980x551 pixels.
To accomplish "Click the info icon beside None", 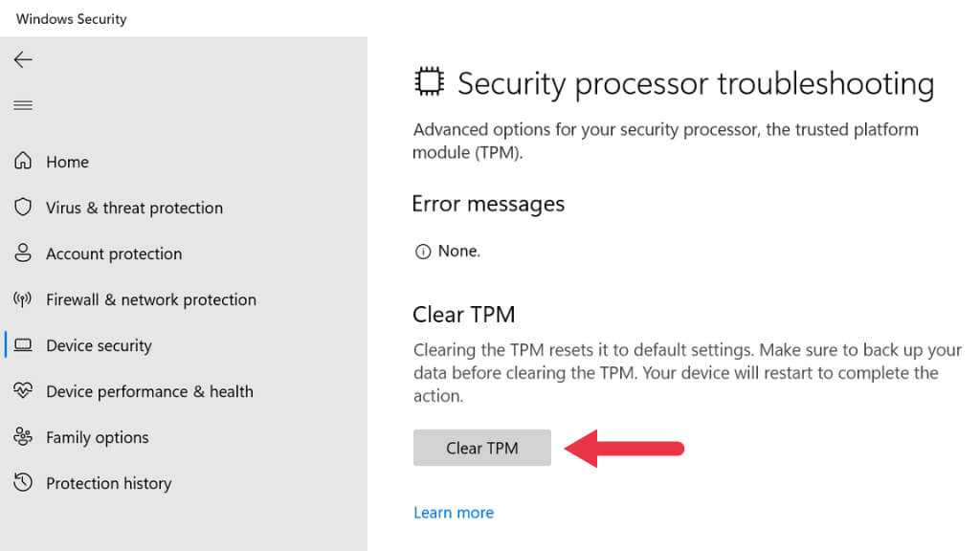I will (422, 252).
